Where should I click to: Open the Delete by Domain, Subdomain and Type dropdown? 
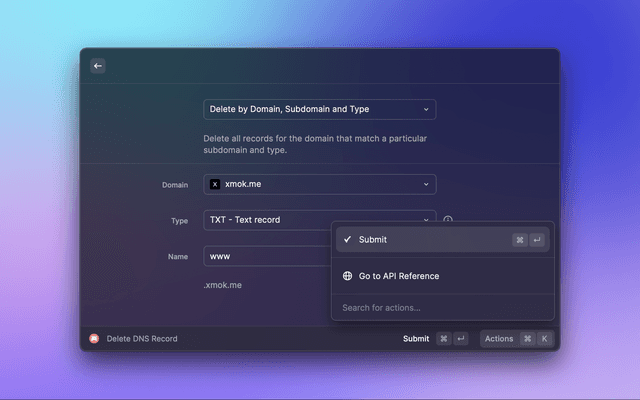319,109
